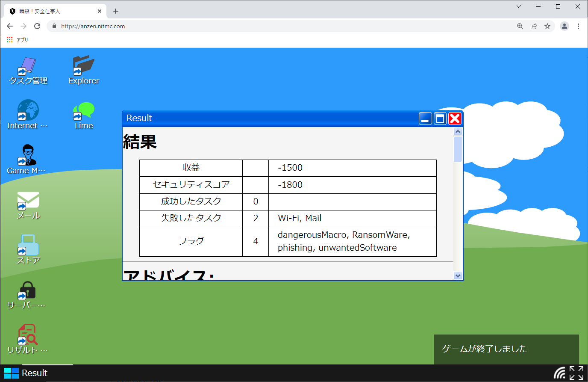Open the tab search dropdown chevron
Image resolution: width=588 pixels, height=382 pixels.
(519, 6)
